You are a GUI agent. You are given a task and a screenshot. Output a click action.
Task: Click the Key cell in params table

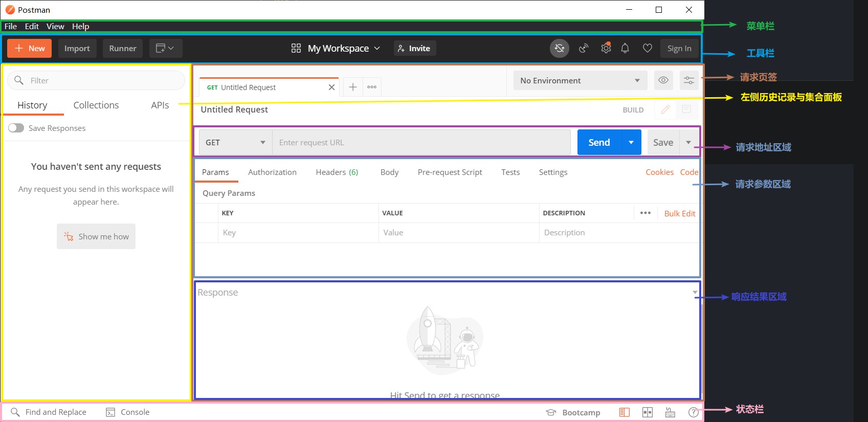tap(299, 233)
